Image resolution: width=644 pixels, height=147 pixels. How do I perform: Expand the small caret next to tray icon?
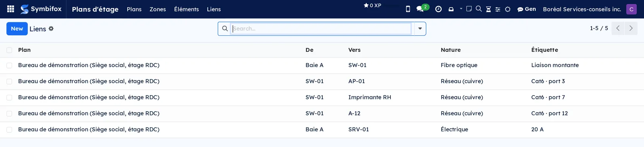(x=461, y=8)
